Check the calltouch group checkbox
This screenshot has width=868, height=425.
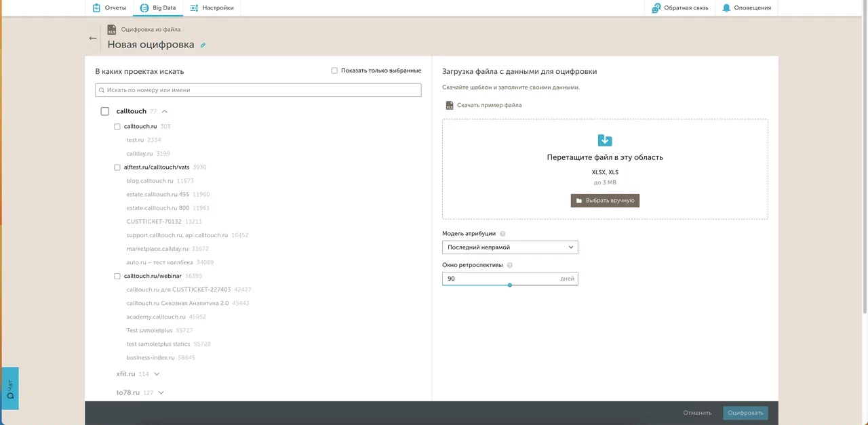point(105,111)
